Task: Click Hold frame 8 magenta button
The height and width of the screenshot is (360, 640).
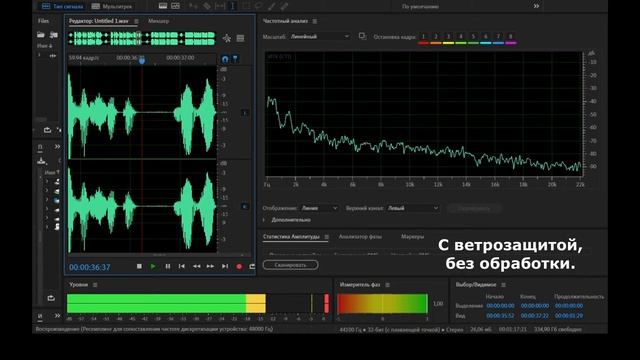Action: [511, 38]
